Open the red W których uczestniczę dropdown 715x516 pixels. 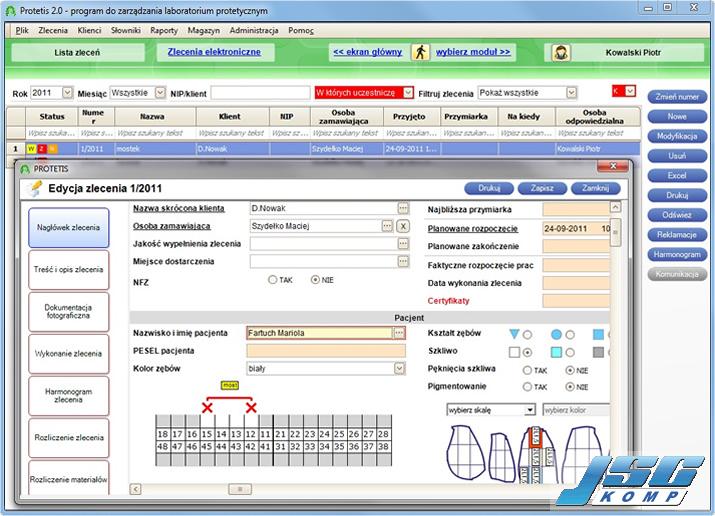coord(408,93)
